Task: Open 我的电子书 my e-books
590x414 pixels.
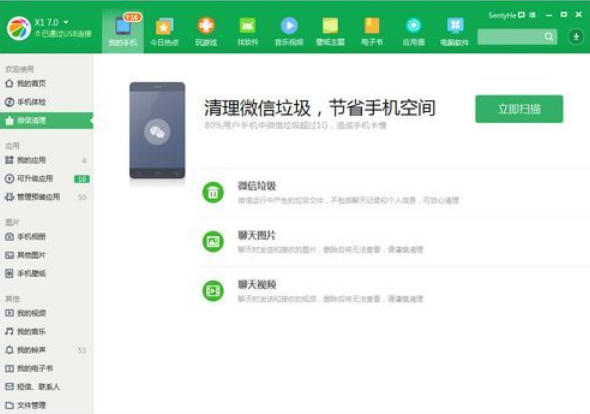Action: [47, 368]
